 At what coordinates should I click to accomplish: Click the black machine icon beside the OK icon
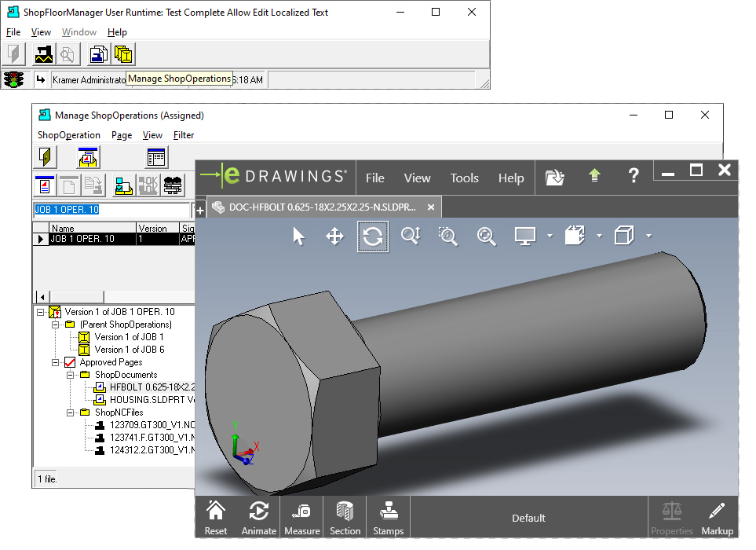173,185
